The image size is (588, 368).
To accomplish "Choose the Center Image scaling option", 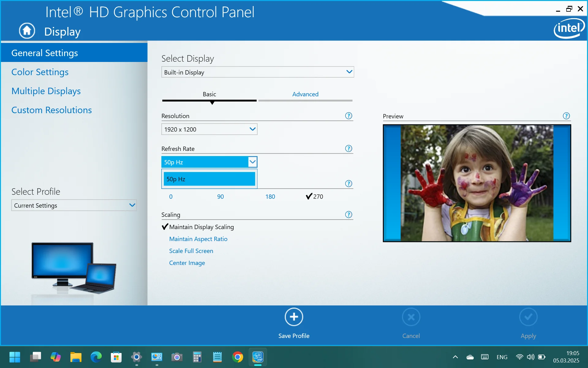I will (187, 263).
